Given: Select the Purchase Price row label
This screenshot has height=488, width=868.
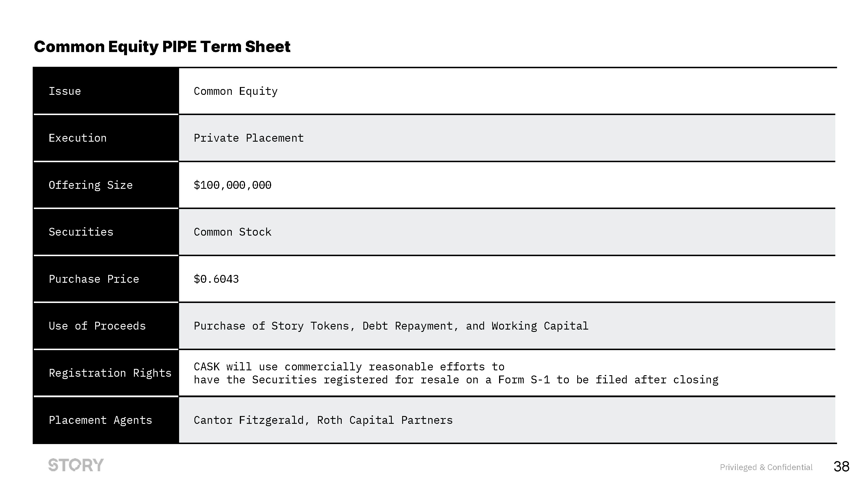Looking at the screenshot, I should 94,279.
